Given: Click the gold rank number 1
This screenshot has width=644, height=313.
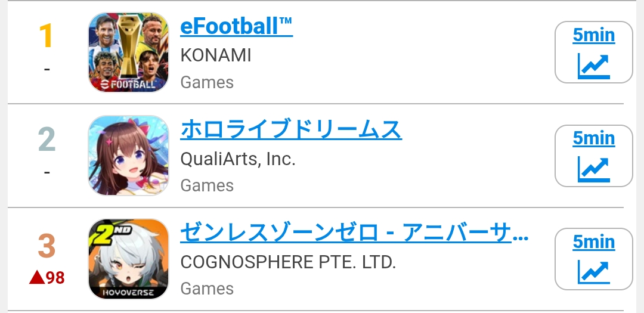Looking at the screenshot, I should tap(47, 36).
